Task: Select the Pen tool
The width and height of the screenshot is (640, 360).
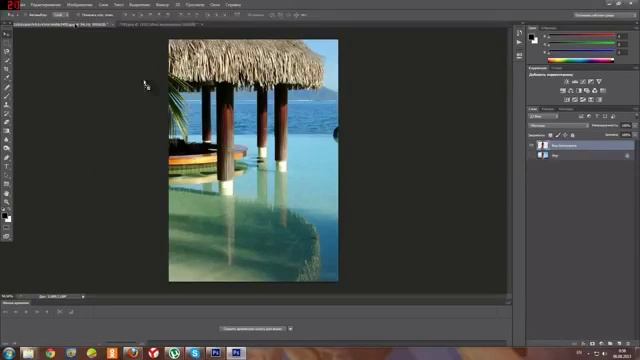Action: (7, 158)
